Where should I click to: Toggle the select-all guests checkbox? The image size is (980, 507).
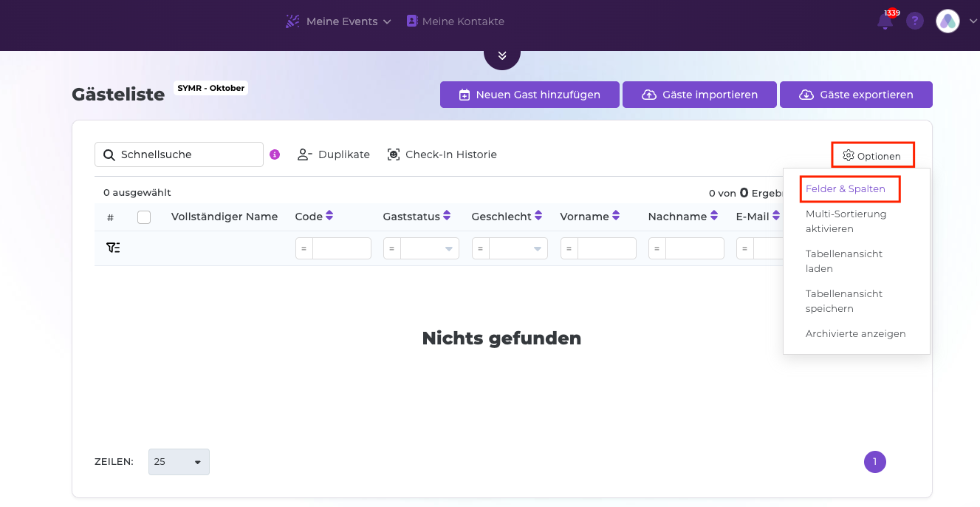(144, 217)
